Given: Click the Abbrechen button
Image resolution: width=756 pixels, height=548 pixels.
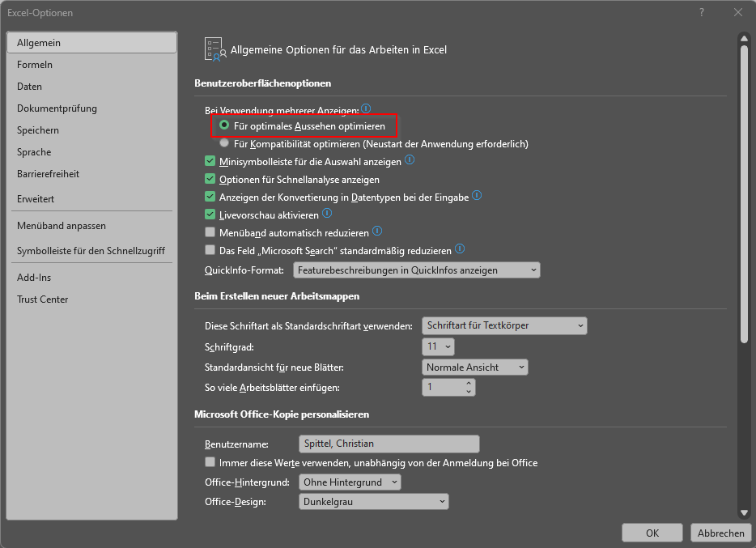Looking at the screenshot, I should pyautogui.click(x=721, y=533).
